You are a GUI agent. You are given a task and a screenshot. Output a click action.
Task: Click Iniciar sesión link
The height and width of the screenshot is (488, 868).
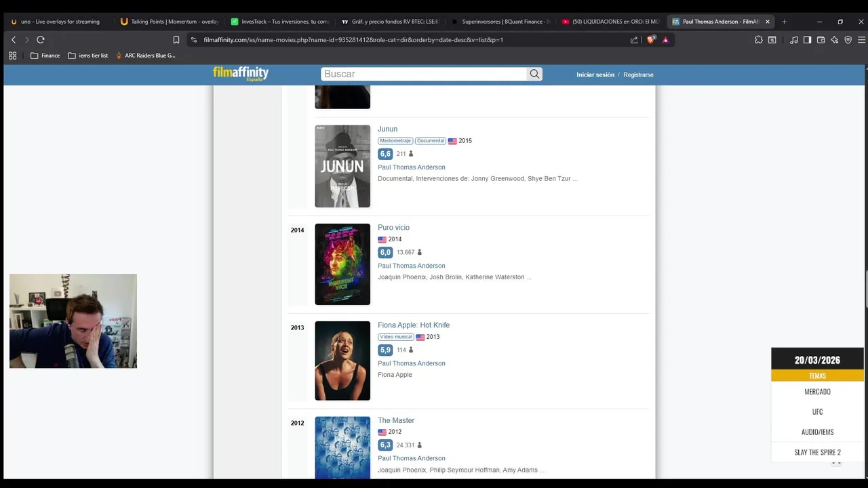point(595,75)
